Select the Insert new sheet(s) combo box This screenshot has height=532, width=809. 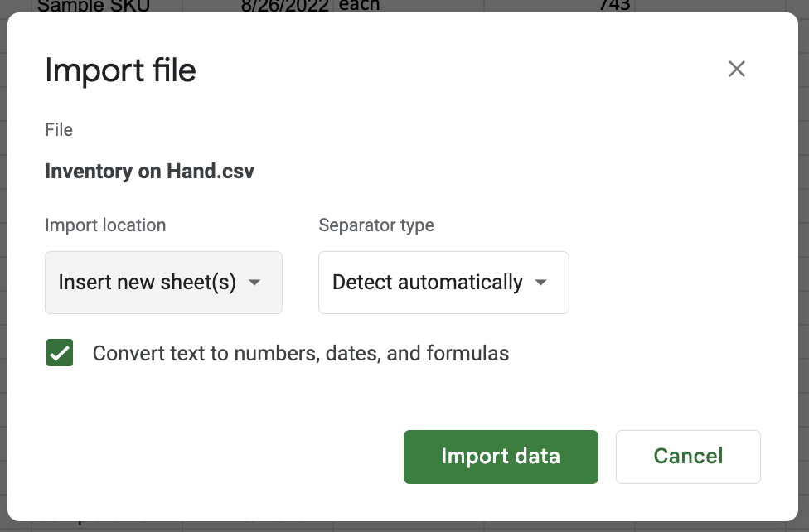point(163,283)
